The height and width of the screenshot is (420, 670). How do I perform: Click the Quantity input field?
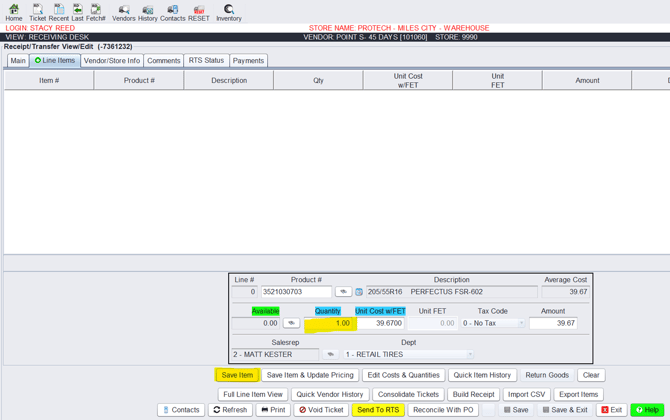click(330, 323)
